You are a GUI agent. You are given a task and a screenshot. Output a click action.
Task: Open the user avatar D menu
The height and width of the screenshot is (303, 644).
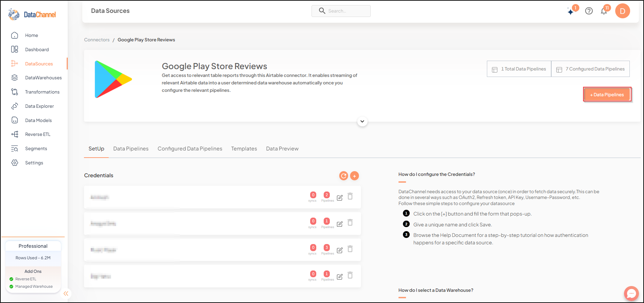point(622,11)
